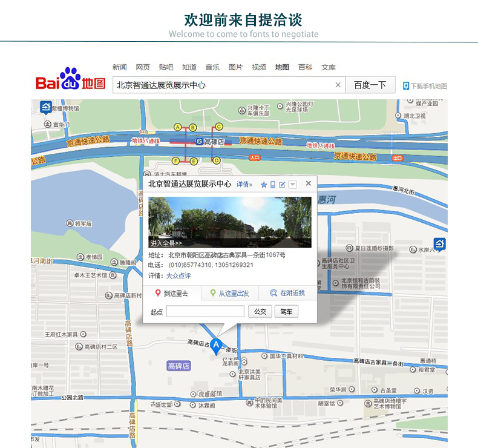Click the blue house icon near 水岸六号

(x=440, y=244)
